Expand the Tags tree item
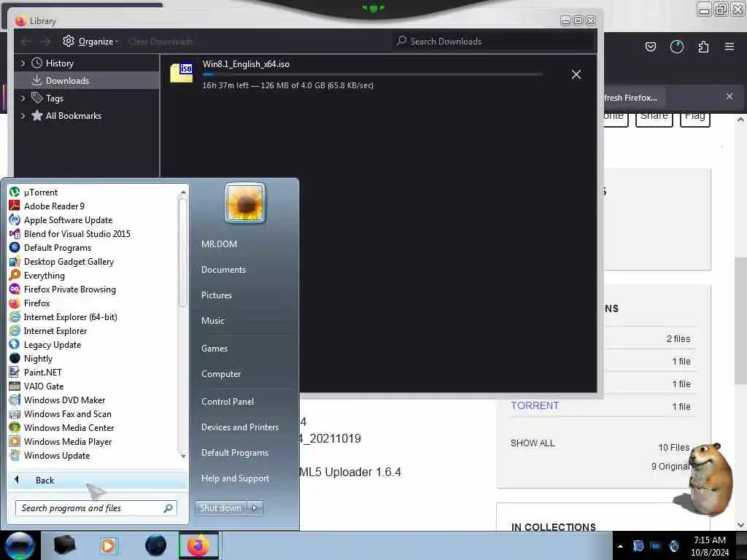The height and width of the screenshot is (560, 747). 23,98
